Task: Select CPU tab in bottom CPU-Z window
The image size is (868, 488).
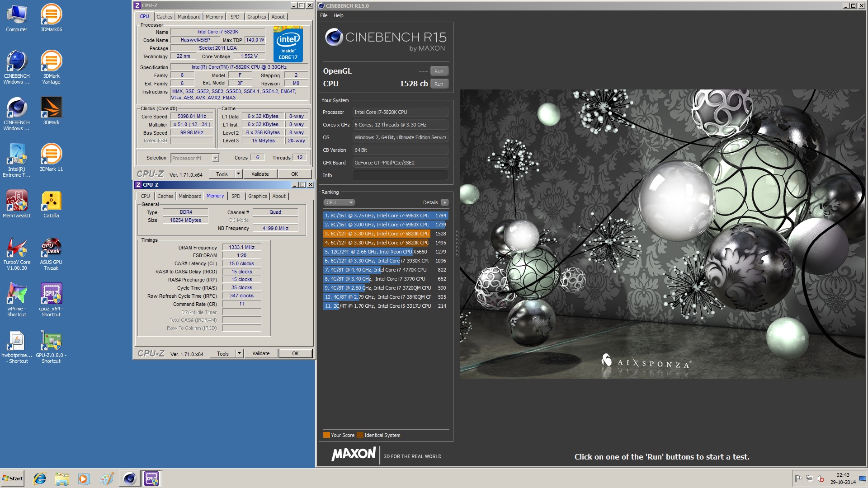Action: pyautogui.click(x=145, y=196)
